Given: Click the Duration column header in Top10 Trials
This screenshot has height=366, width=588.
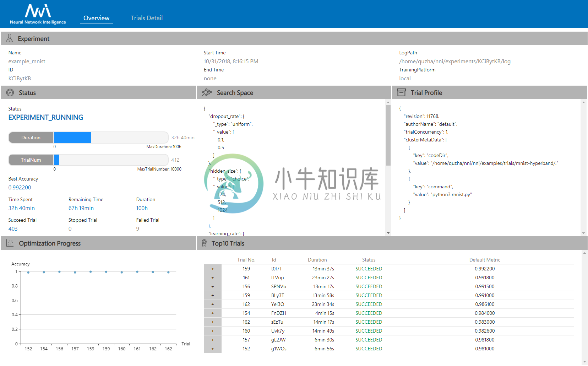Looking at the screenshot, I should [317, 260].
